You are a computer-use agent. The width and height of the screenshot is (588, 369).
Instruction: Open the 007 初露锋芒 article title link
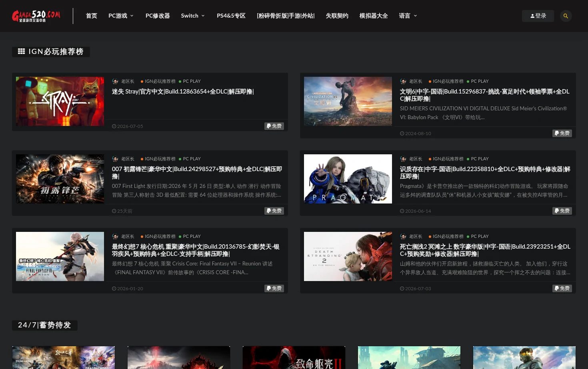(197, 173)
